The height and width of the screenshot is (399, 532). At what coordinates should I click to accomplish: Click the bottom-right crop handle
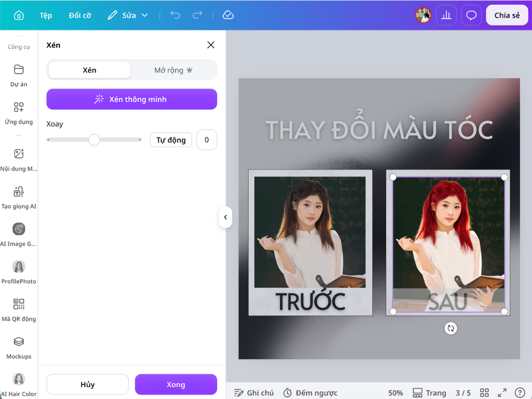coord(504,311)
